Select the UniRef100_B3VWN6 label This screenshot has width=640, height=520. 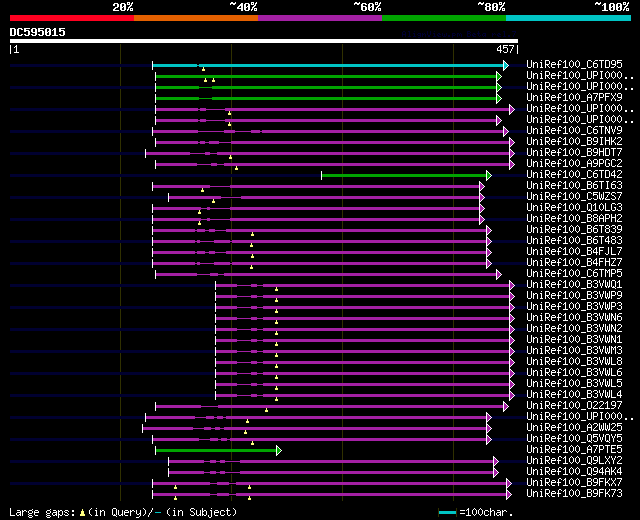[574, 318]
